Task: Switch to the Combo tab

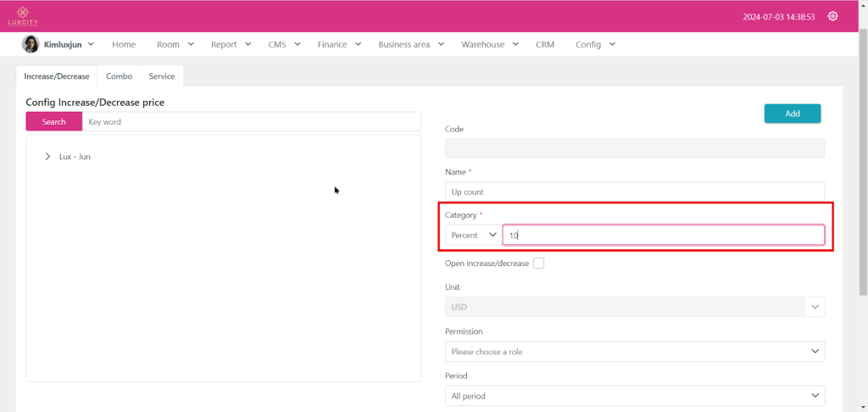Action: [119, 76]
